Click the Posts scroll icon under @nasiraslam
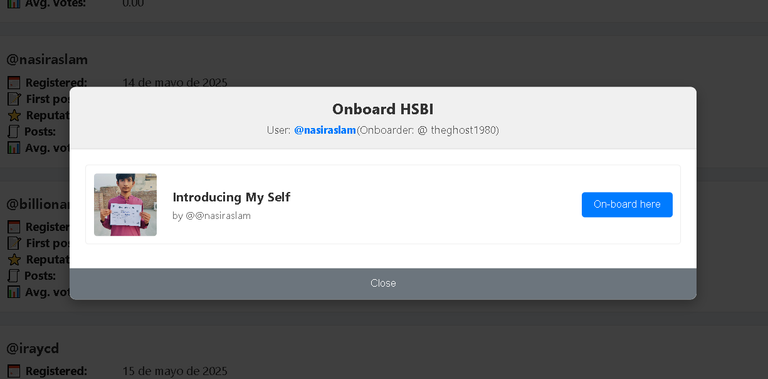The height and width of the screenshot is (379, 768). pyautogui.click(x=14, y=131)
